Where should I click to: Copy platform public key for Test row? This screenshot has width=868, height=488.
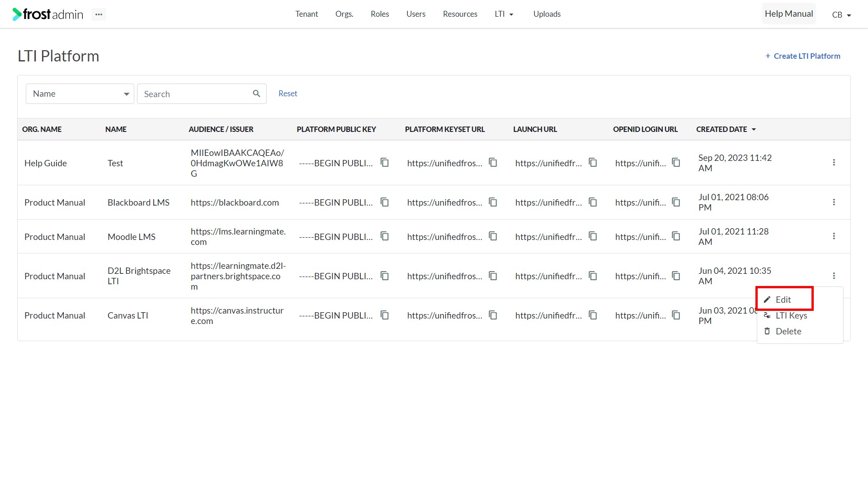pos(385,162)
